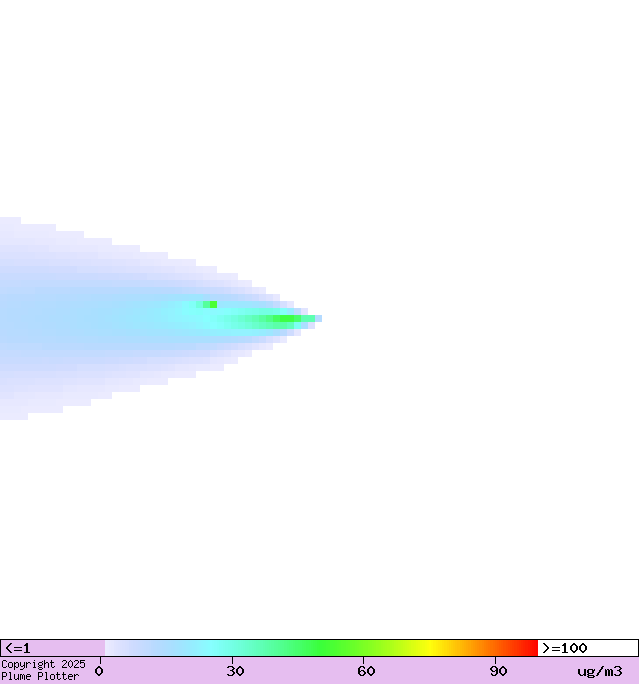Click the color gradient scale bar

pos(321,648)
